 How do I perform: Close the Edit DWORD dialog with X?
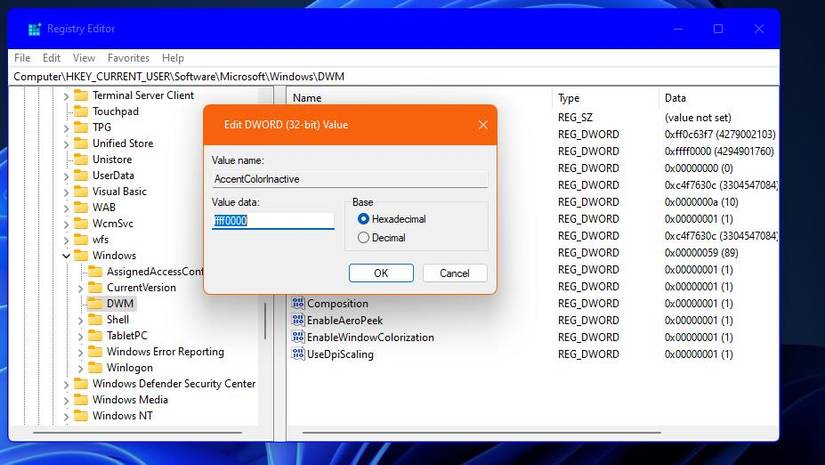coord(483,125)
